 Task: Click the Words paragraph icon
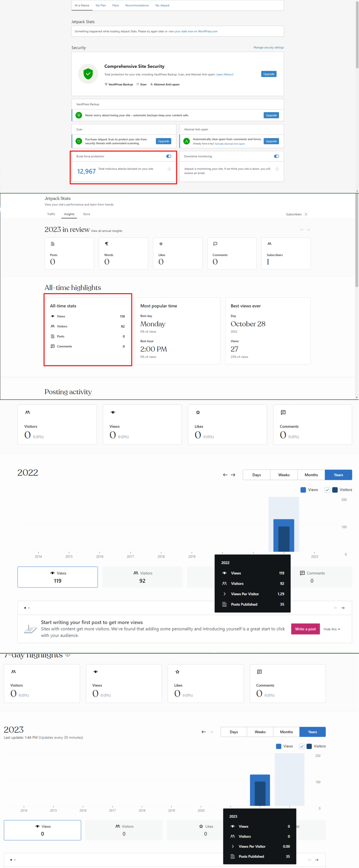(x=107, y=244)
